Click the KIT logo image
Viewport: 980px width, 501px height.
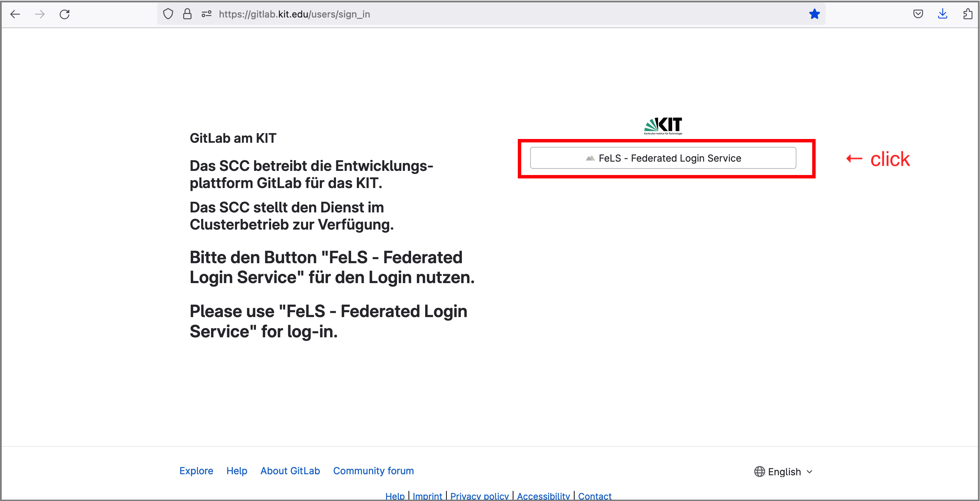click(663, 126)
